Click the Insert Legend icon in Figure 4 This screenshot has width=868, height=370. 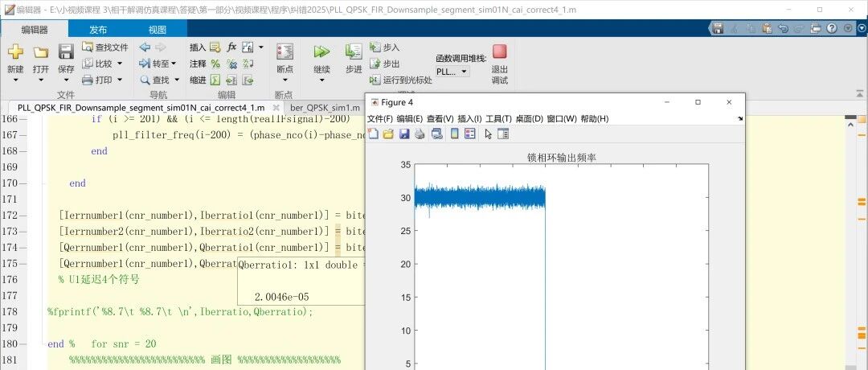(470, 134)
